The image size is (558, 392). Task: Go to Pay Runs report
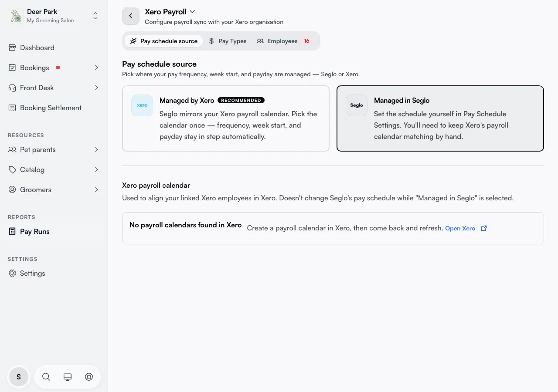tap(54, 231)
